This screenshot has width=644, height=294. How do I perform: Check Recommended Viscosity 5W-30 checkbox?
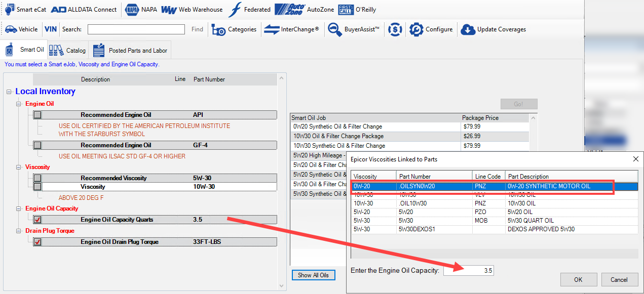point(37,178)
